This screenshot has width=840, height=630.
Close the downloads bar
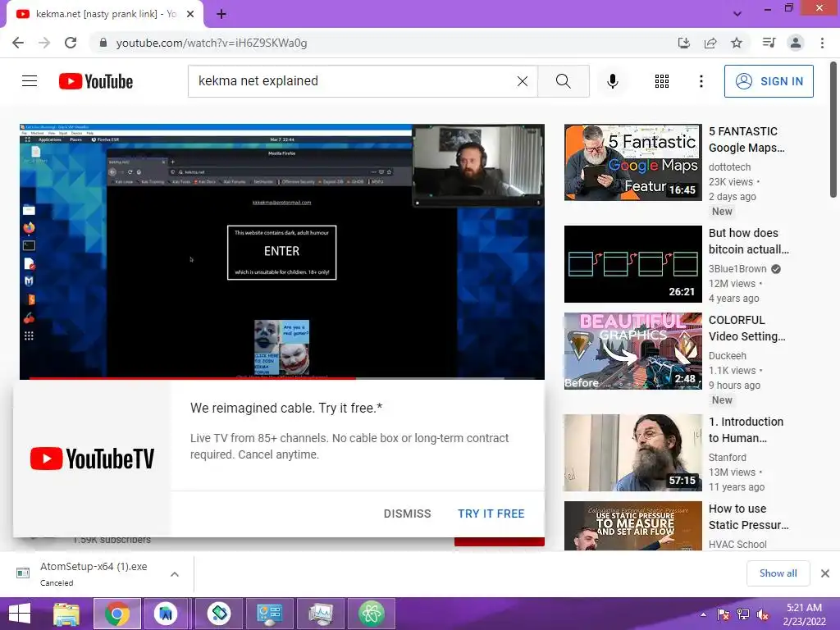tap(825, 573)
